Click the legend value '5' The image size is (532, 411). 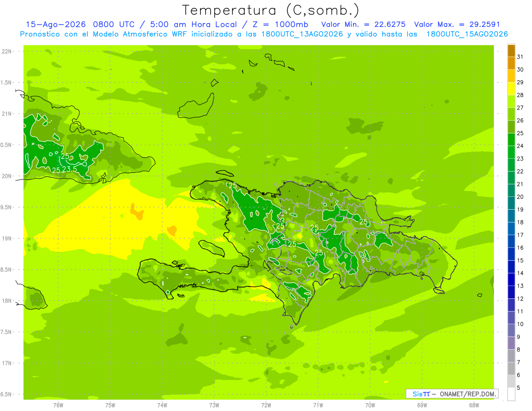tap(519, 388)
